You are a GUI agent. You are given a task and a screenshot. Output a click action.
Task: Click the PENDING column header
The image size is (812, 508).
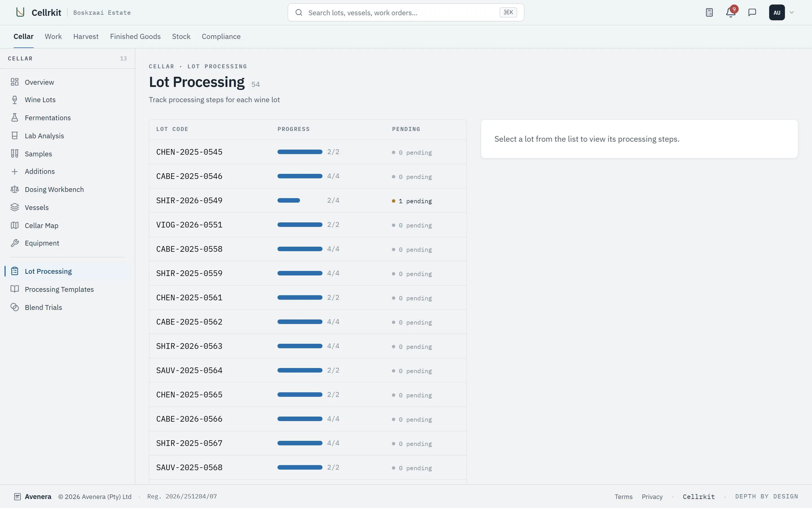(406, 129)
